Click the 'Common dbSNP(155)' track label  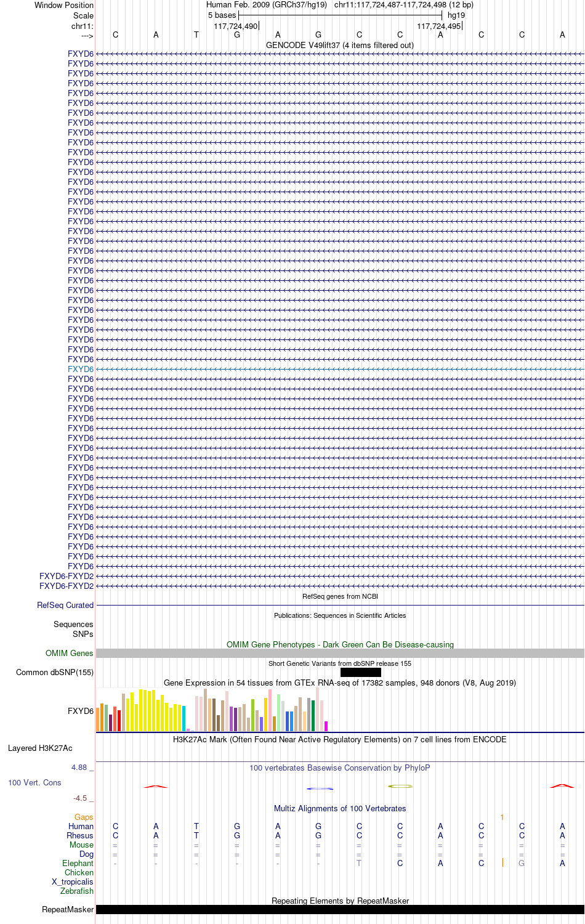click(55, 672)
